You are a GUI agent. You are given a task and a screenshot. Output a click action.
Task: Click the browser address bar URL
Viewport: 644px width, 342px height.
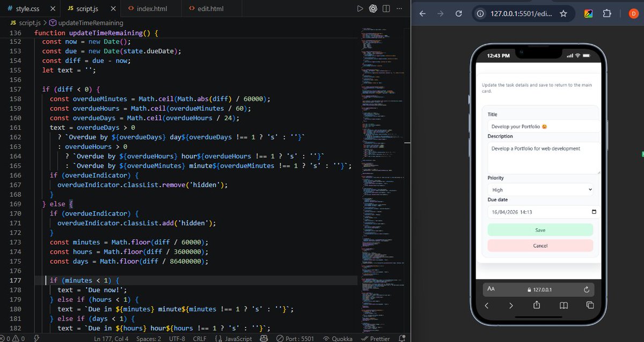point(521,14)
